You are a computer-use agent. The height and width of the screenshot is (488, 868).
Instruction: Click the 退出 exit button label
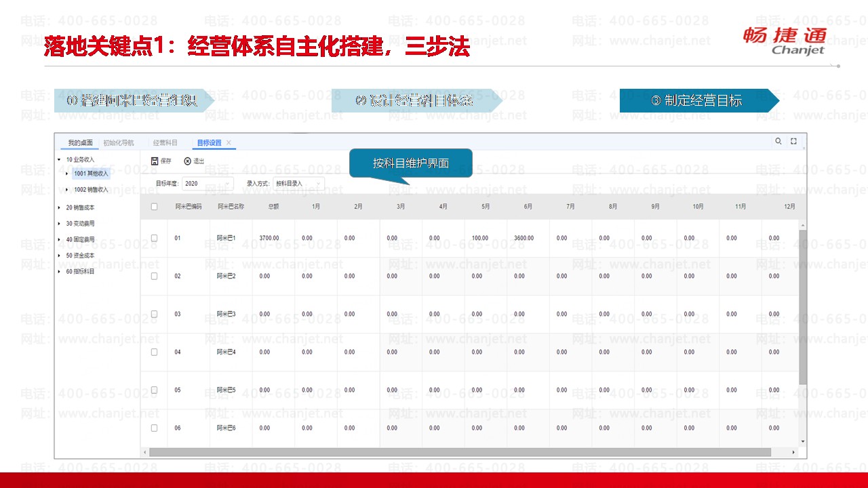pyautogui.click(x=199, y=161)
